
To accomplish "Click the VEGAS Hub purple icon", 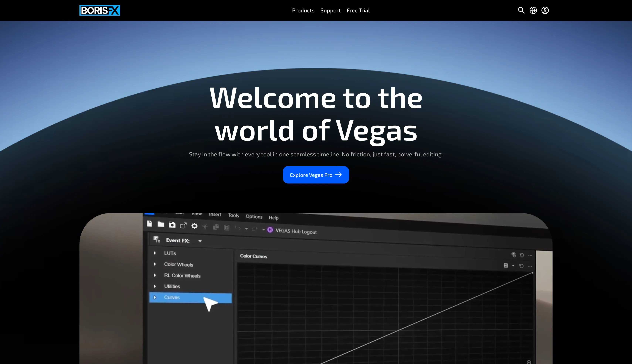I will coord(270,230).
